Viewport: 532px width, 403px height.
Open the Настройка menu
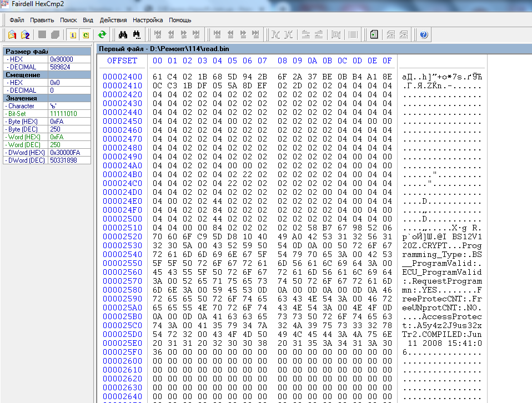tap(148, 19)
